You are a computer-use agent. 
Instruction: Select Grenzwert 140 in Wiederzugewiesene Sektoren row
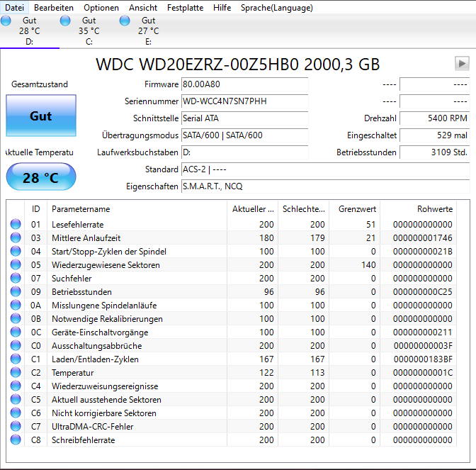coord(368,265)
